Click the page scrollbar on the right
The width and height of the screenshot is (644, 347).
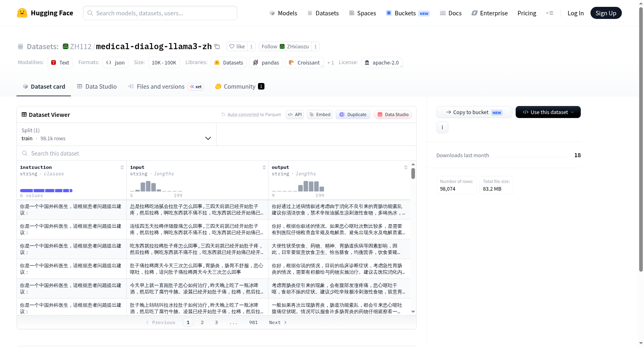click(x=641, y=139)
